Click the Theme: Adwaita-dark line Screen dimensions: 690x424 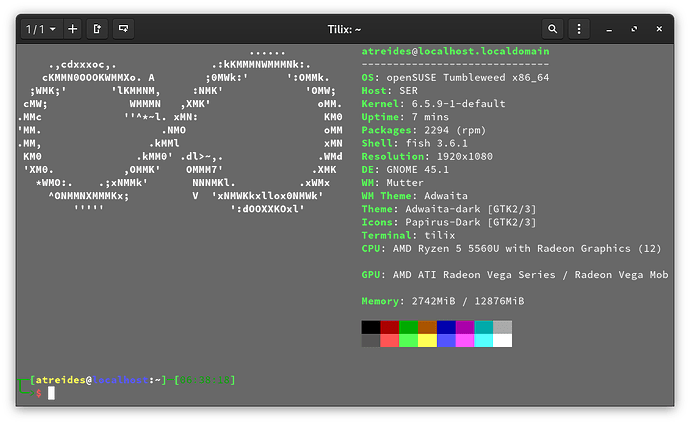449,209
